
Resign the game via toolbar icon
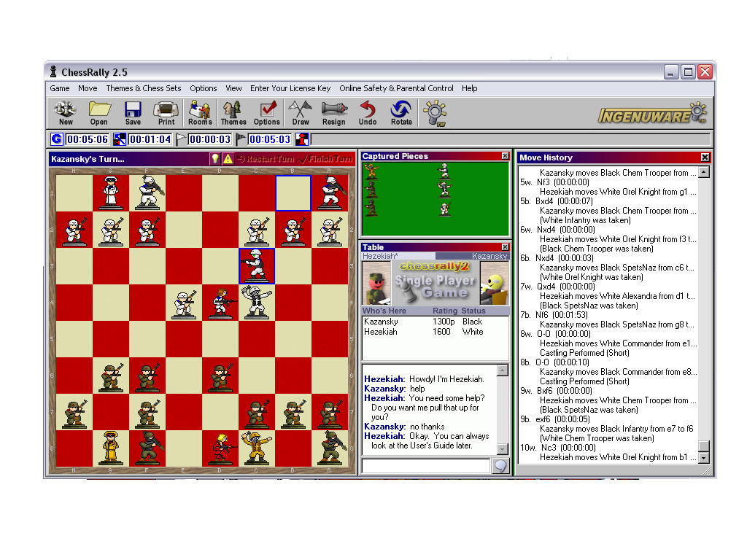[x=334, y=113]
